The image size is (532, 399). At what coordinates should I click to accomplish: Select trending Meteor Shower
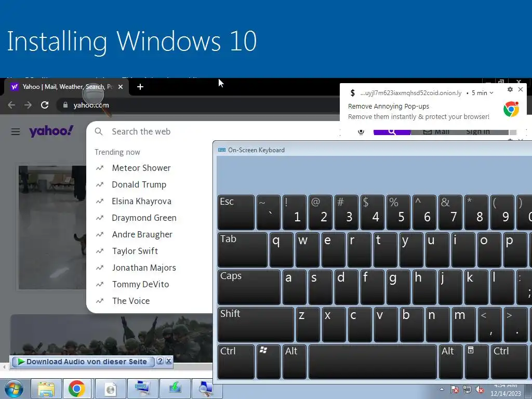tap(141, 168)
